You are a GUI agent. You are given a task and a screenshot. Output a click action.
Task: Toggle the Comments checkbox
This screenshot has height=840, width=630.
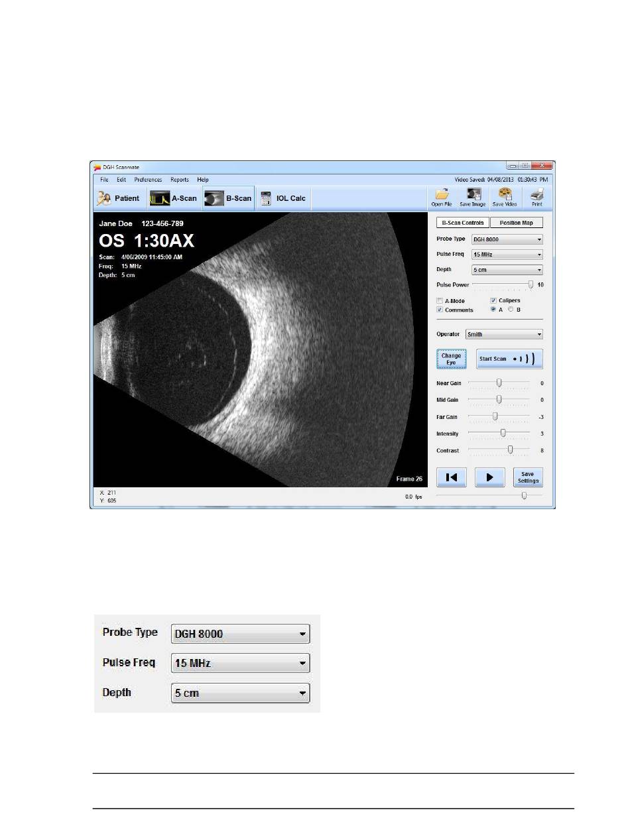(440, 310)
